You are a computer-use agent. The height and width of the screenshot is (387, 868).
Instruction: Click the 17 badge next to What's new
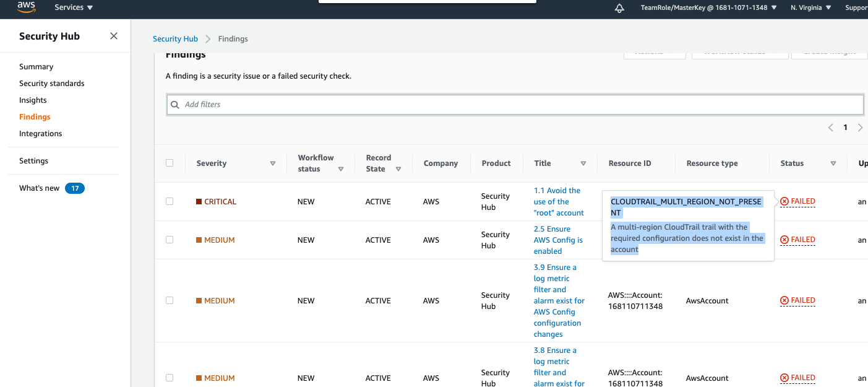(x=75, y=188)
